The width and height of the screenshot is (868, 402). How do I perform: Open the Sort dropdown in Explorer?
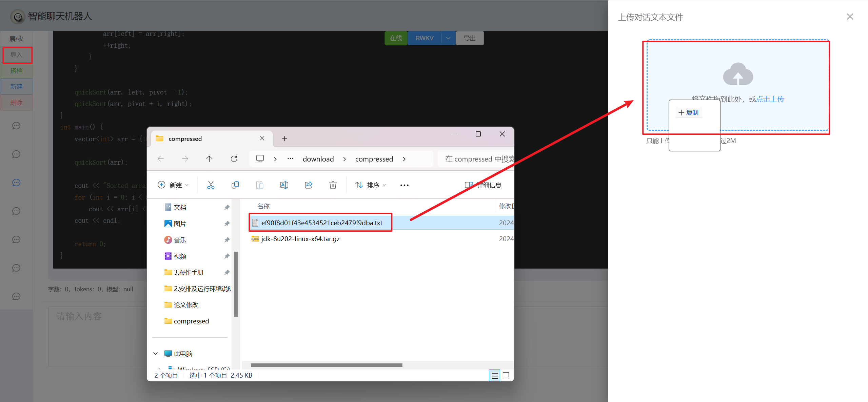370,185
